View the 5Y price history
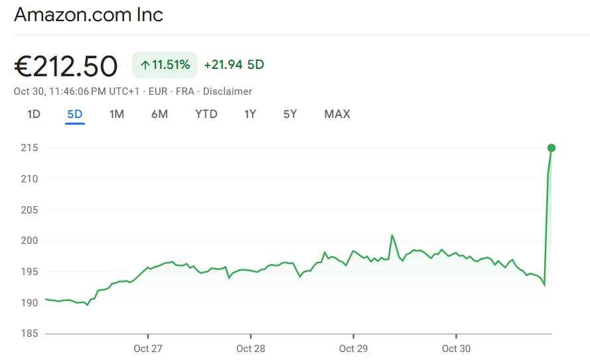 [x=290, y=114]
